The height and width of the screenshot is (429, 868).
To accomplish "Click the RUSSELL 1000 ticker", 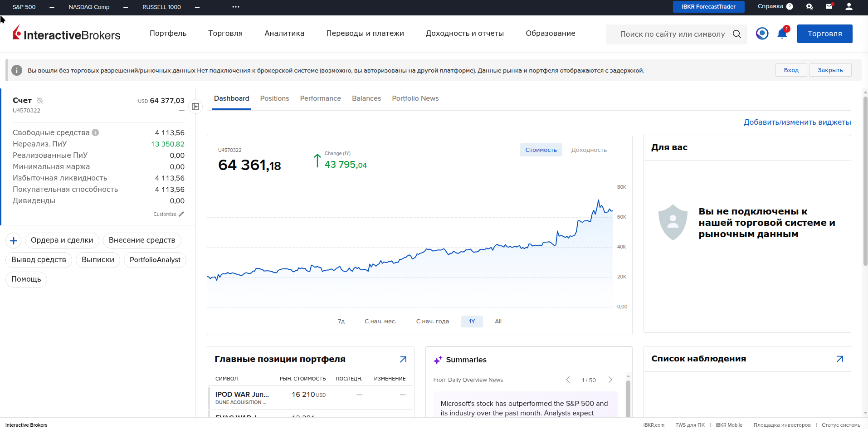I will click(x=161, y=7).
